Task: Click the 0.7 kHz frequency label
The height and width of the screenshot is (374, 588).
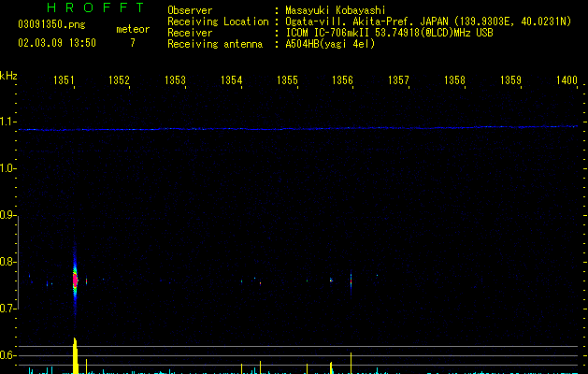Action: pos(8,309)
